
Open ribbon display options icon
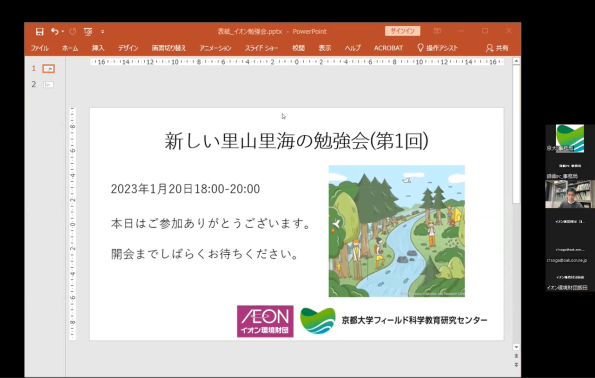pyautogui.click(x=437, y=31)
